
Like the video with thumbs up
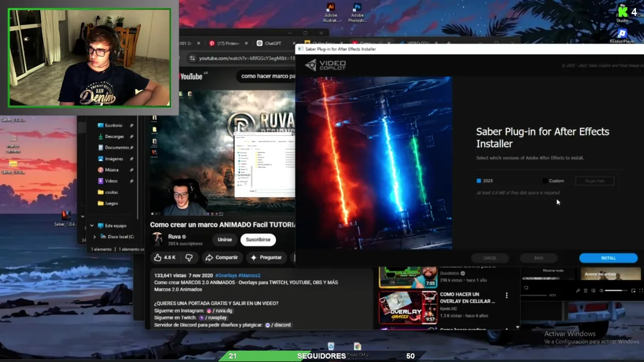[x=165, y=257]
